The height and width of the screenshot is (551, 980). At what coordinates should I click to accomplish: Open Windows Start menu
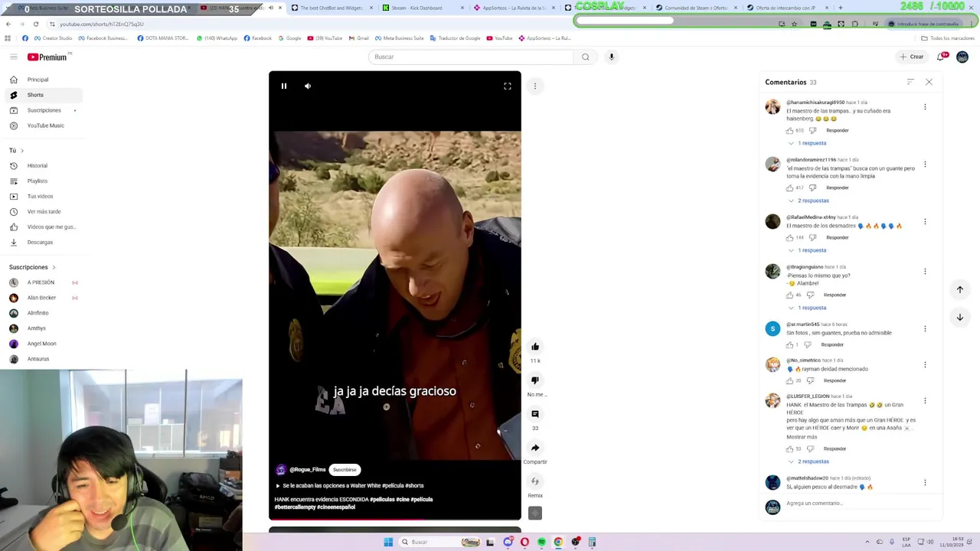point(388,542)
